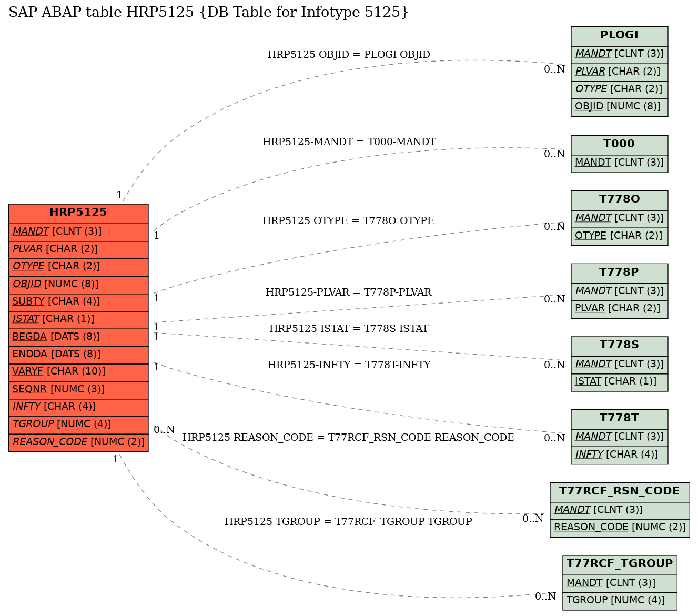Click the HRP5125-MANDT = T000-MANDT relation label

click(x=349, y=142)
